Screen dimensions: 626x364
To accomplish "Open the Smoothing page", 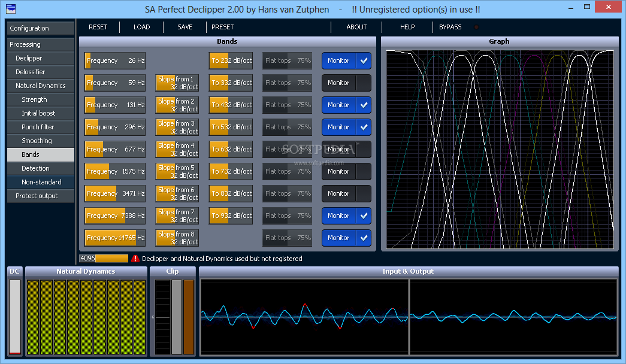I will pos(41,141).
